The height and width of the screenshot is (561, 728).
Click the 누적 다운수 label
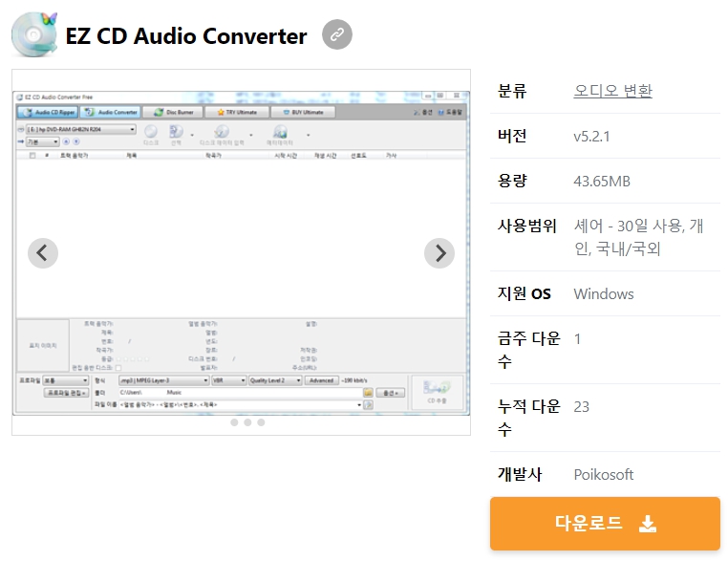529,418
